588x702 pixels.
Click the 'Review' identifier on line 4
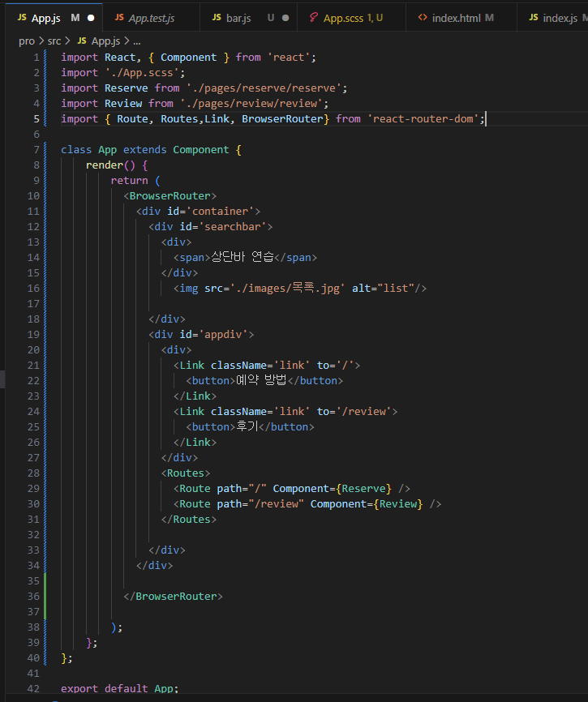coord(123,104)
